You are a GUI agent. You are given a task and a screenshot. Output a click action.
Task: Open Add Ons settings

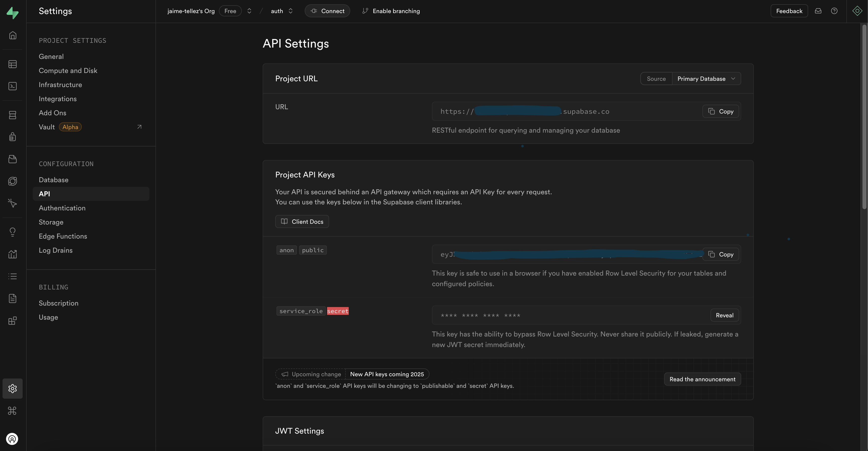tap(53, 113)
